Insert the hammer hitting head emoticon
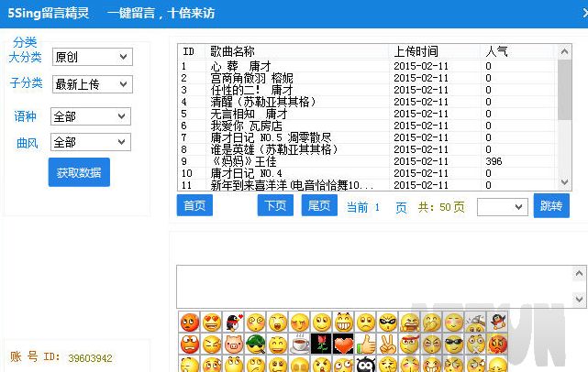The image size is (588, 372). (475, 322)
